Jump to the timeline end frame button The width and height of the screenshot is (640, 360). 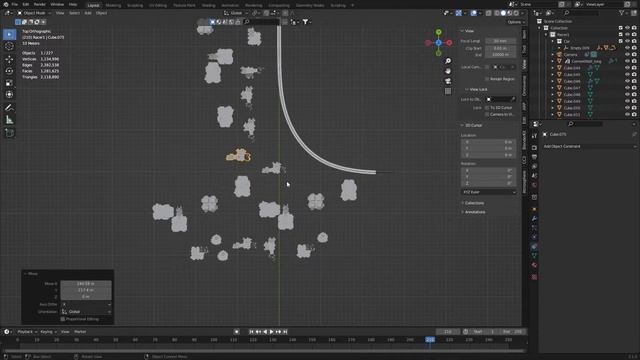click(285, 332)
